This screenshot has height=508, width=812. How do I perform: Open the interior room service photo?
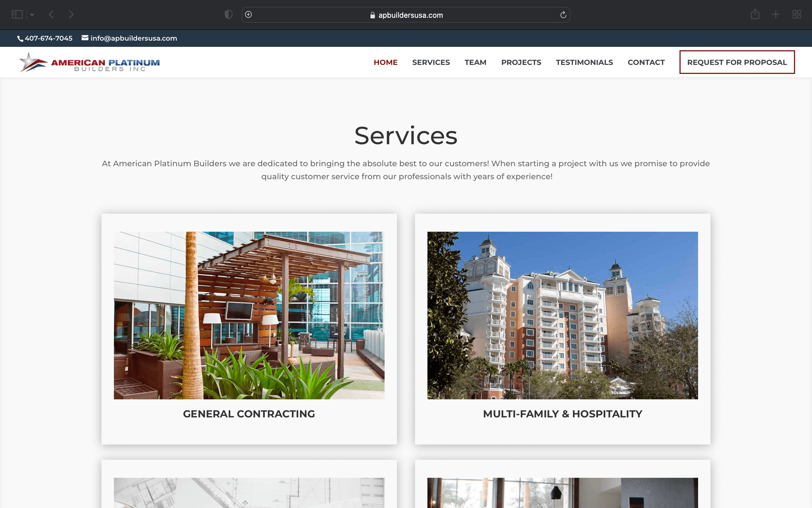(x=562, y=493)
